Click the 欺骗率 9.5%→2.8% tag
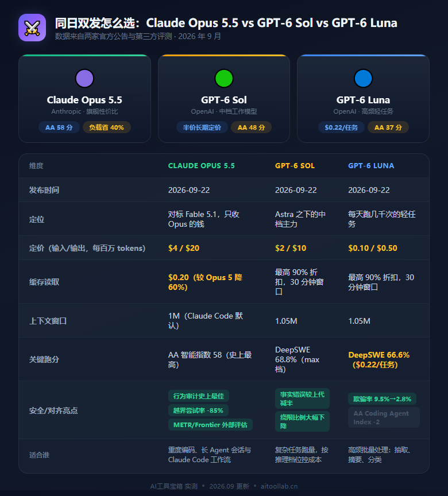 (382, 399)
